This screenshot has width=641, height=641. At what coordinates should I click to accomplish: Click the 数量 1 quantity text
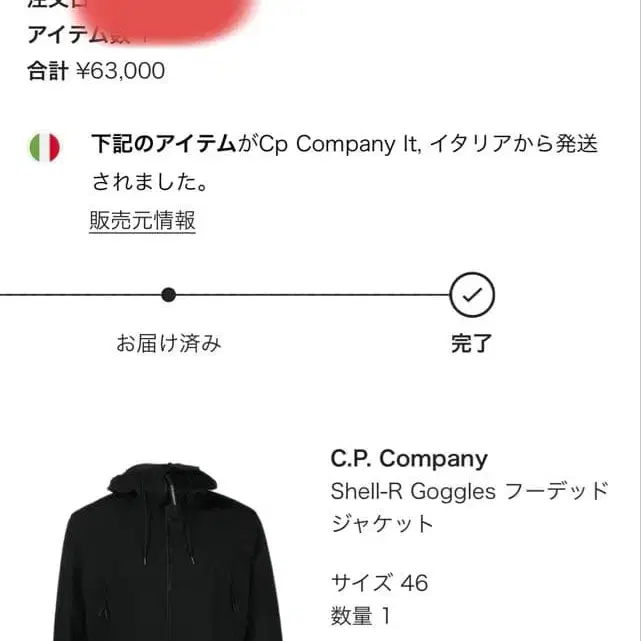pos(361,616)
